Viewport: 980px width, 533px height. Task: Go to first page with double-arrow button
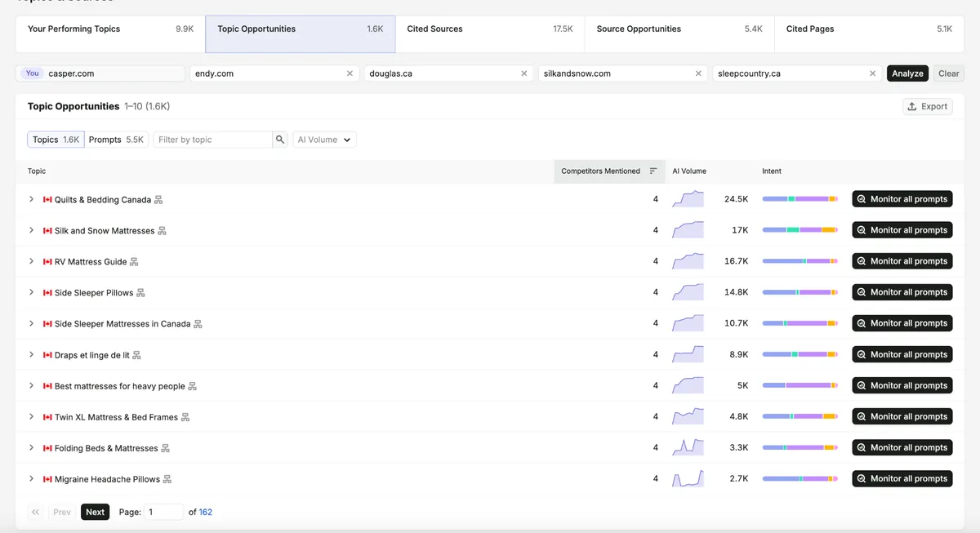click(x=36, y=512)
